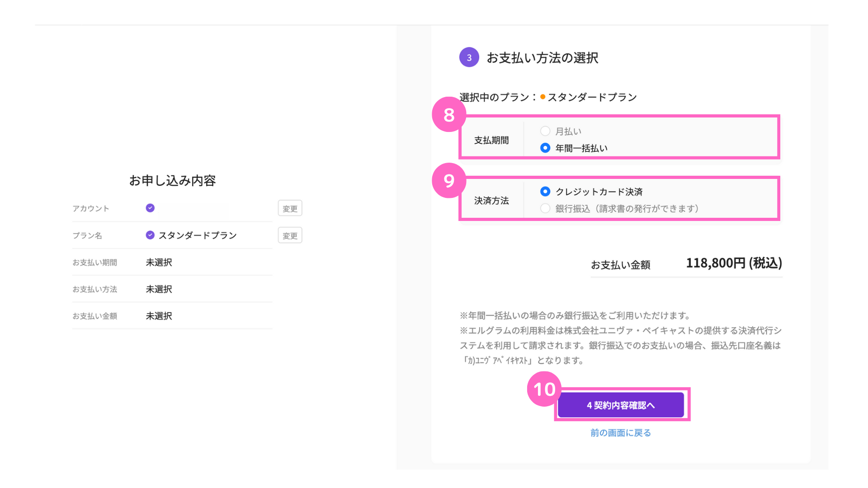Screen dimensions: 868x488
Task: Select the 年間一括払い annual payment radio
Action: pyautogui.click(x=545, y=148)
